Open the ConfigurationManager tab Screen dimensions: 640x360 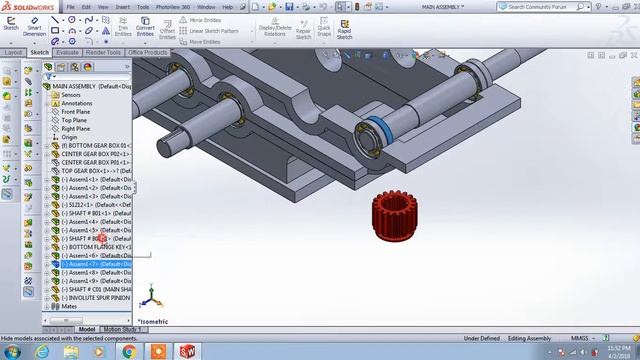pyautogui.click(x=74, y=67)
